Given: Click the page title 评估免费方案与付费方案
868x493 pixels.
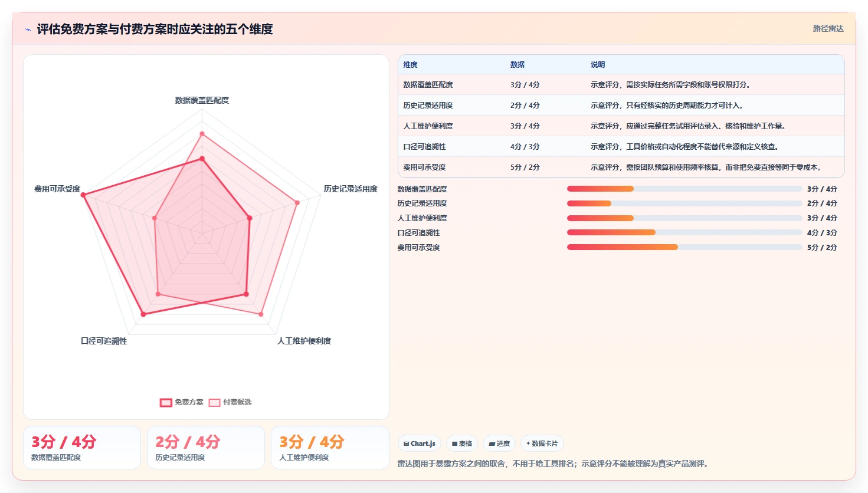Looking at the screenshot, I should pyautogui.click(x=155, y=29).
